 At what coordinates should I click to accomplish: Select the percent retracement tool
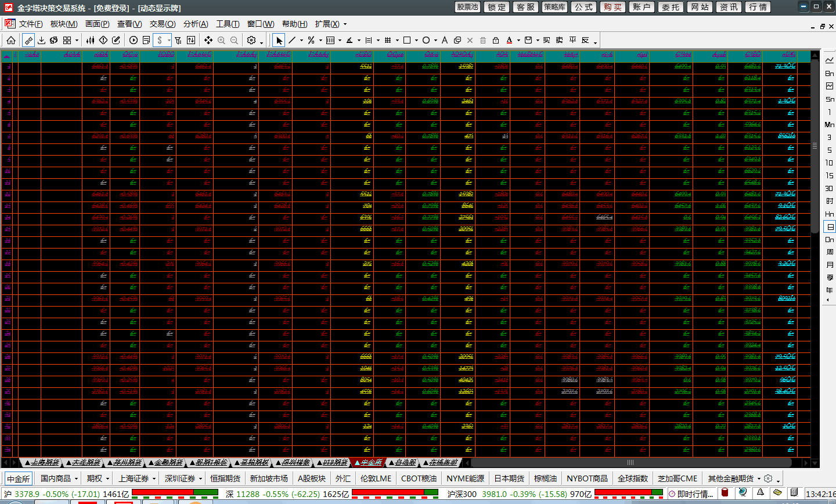tap(311, 40)
